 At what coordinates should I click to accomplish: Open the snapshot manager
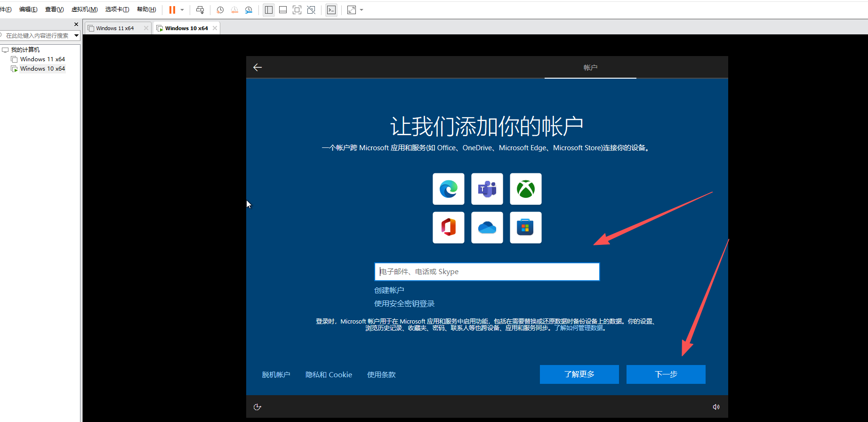coord(249,10)
